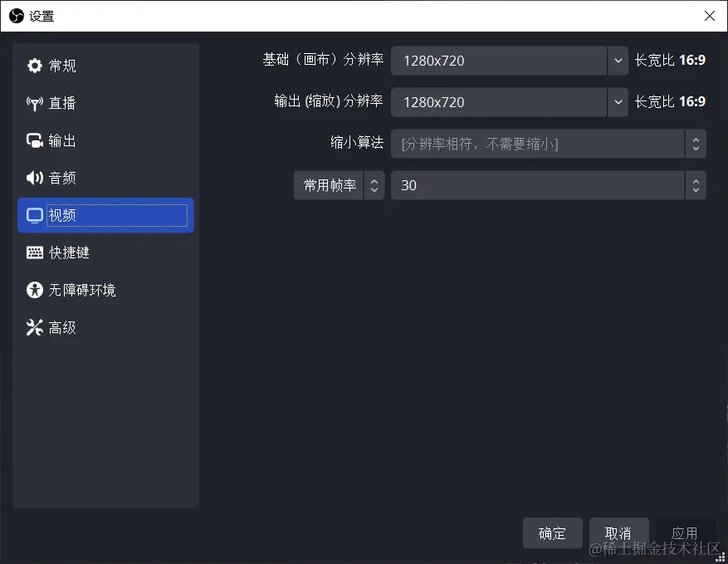Dismiss settings via the 取消 button
This screenshot has height=564, width=728.
tap(618, 533)
